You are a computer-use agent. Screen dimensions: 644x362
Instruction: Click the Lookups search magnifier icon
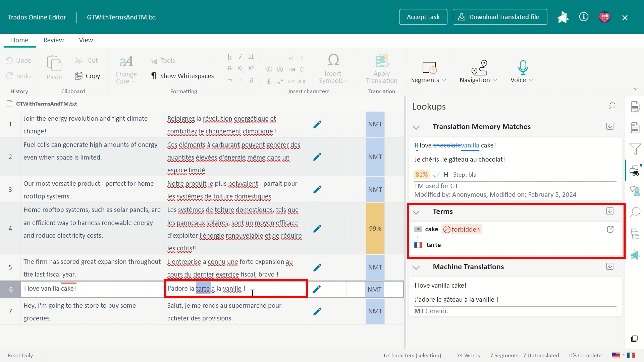pyautogui.click(x=612, y=106)
